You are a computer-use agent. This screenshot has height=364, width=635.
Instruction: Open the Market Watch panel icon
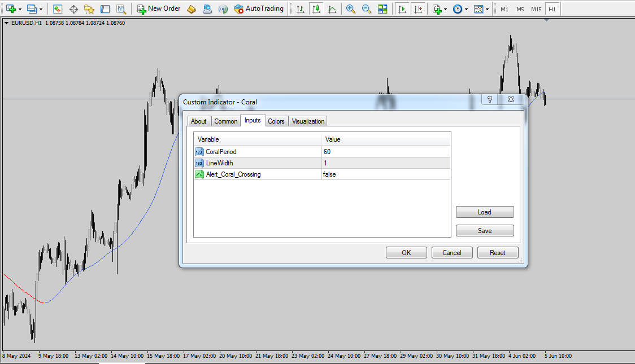[58, 9]
